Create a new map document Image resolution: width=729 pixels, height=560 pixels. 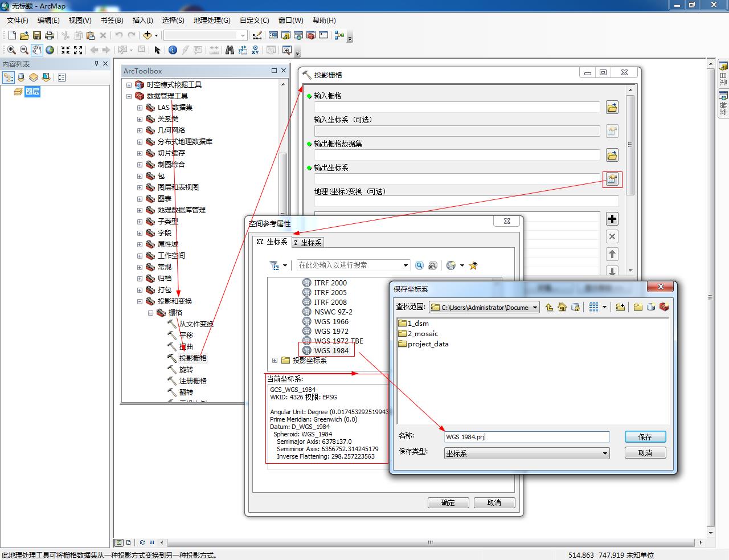click(12, 35)
